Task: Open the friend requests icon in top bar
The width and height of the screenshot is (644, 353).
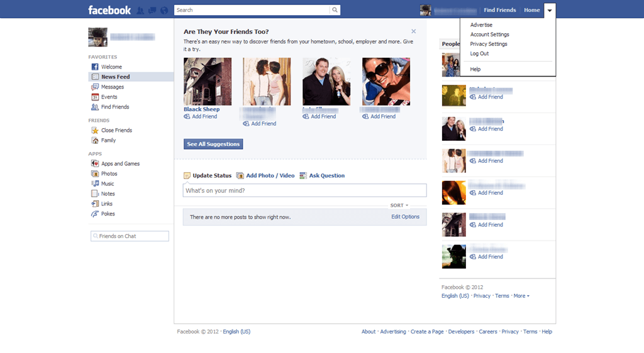Action: click(140, 10)
